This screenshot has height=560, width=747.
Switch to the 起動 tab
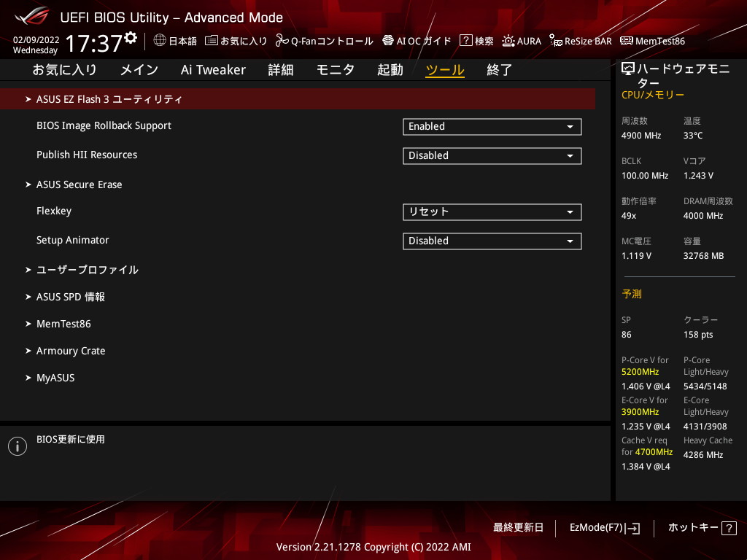coord(390,70)
